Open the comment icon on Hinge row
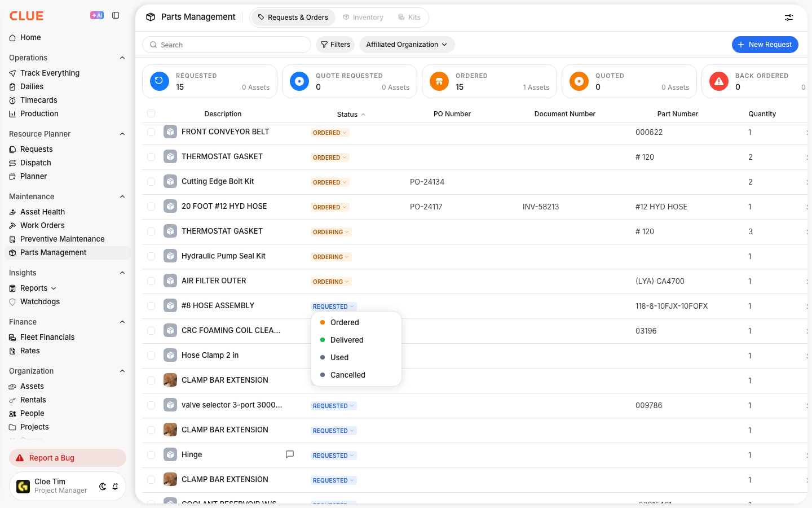Image resolution: width=812 pixels, height=508 pixels. (290, 454)
